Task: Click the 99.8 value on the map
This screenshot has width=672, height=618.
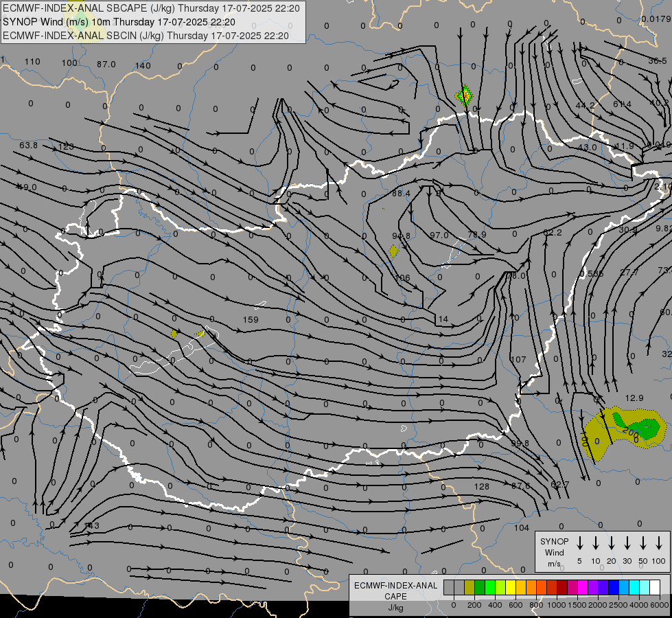Action: [520, 443]
